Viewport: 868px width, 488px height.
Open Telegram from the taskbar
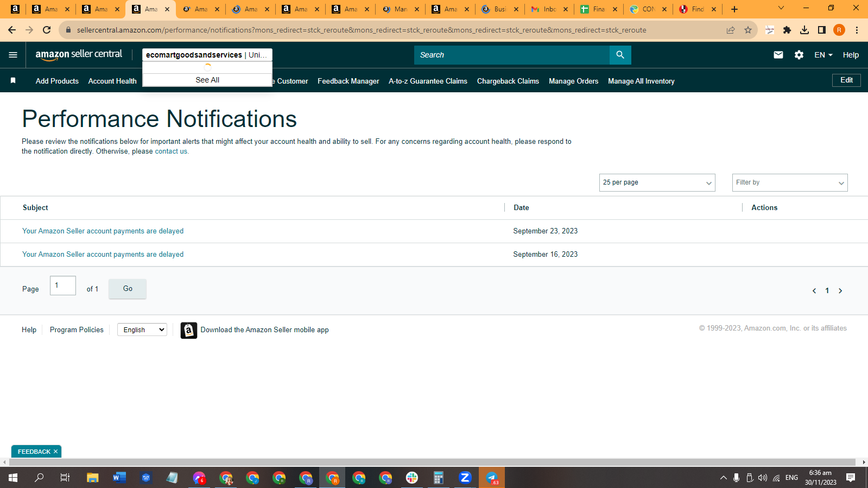(x=492, y=478)
